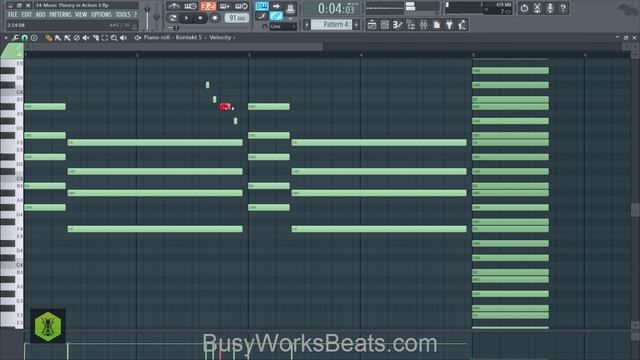This screenshot has height=360, width=640.
Task: Click previous pattern arrow beside Pattern 4
Action: coord(307,25)
